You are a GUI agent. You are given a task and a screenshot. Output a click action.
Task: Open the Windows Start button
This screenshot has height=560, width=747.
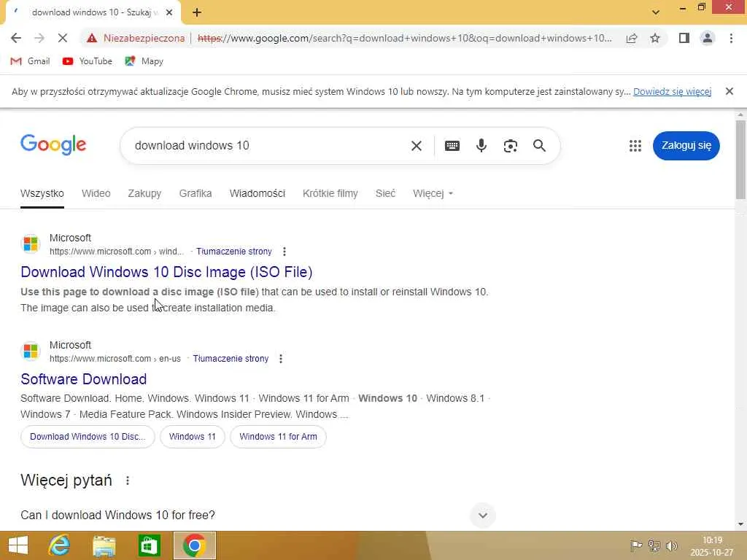coord(18,545)
